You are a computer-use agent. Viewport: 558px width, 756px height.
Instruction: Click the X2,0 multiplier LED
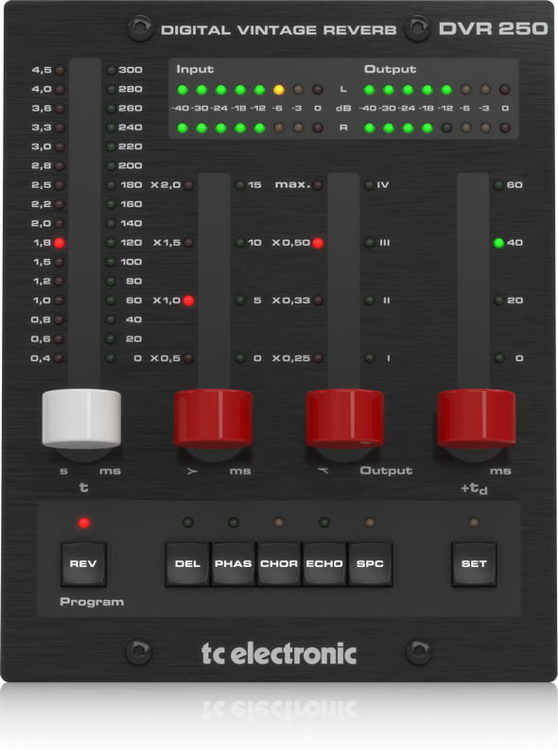click(x=189, y=184)
